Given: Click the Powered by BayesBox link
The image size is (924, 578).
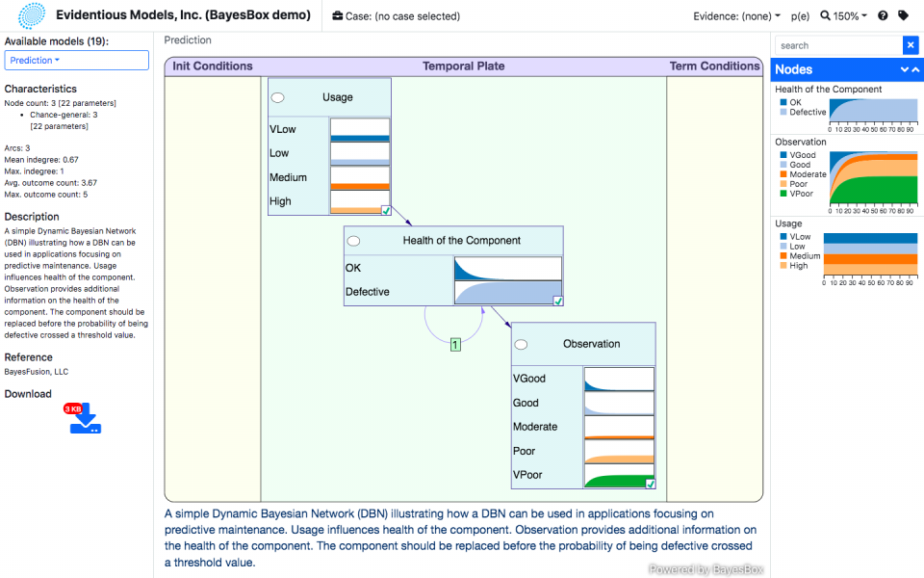Looking at the screenshot, I should coord(706,569).
